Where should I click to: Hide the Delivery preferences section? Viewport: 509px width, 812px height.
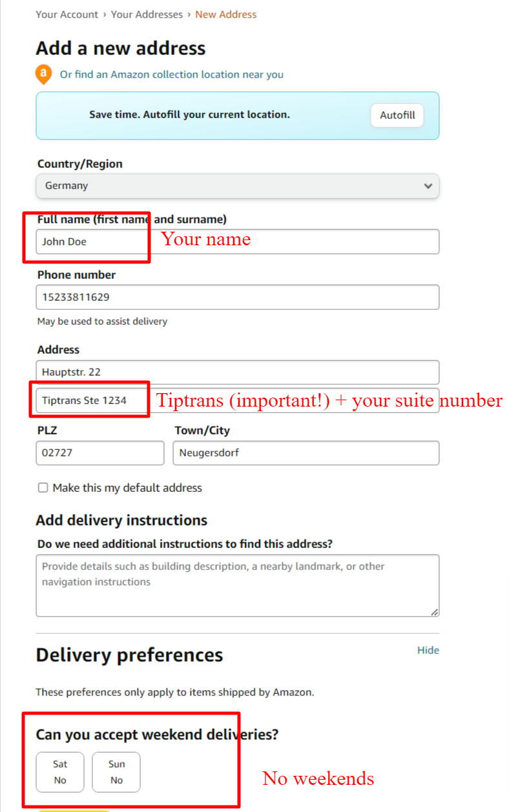point(428,650)
